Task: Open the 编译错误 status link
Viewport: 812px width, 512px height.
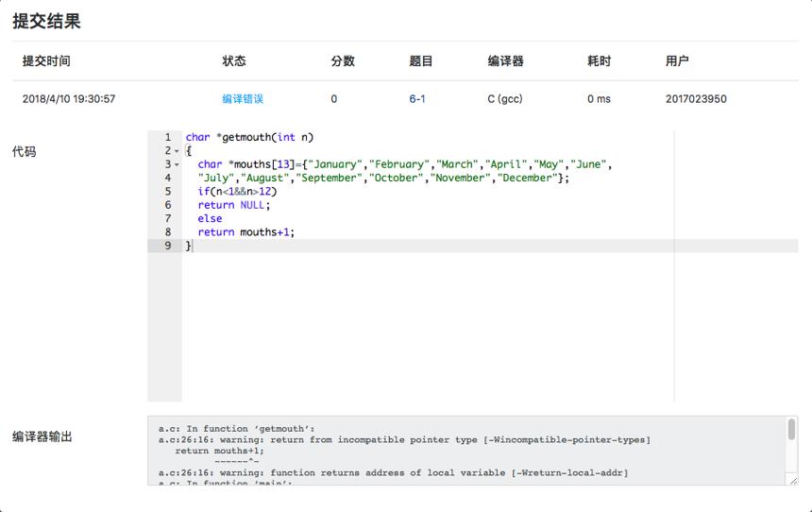Action: tap(243, 99)
